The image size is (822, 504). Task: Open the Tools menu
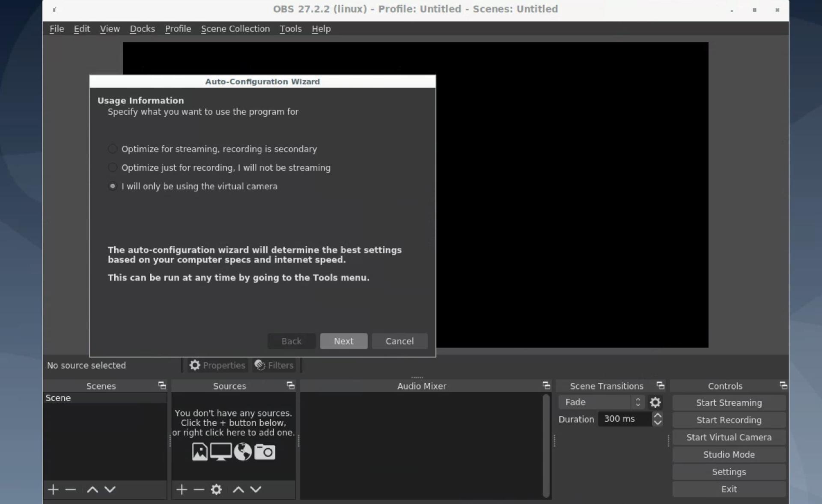290,29
